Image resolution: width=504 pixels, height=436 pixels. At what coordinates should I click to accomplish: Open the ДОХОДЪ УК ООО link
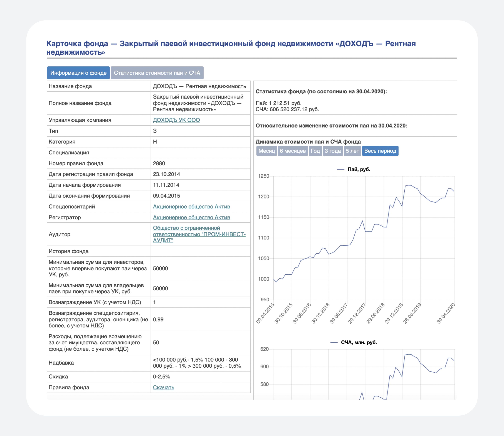pos(176,120)
